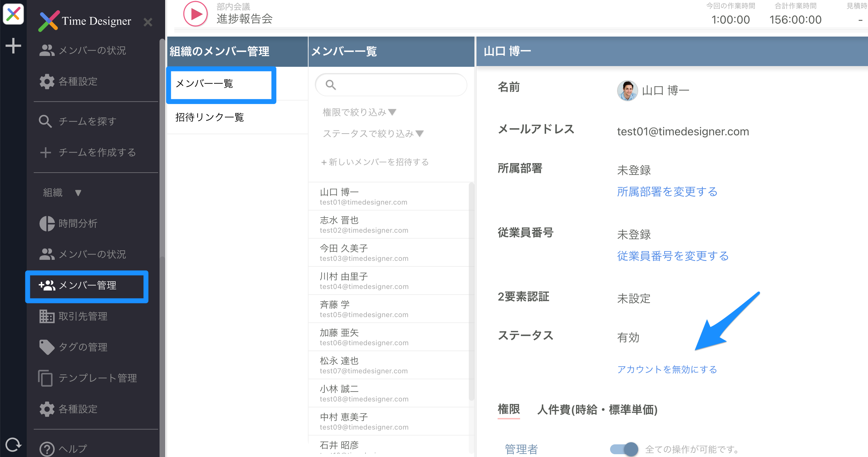The width and height of the screenshot is (868, 457).
Task: Click the refresh icon at bottom left
Action: coord(13,445)
